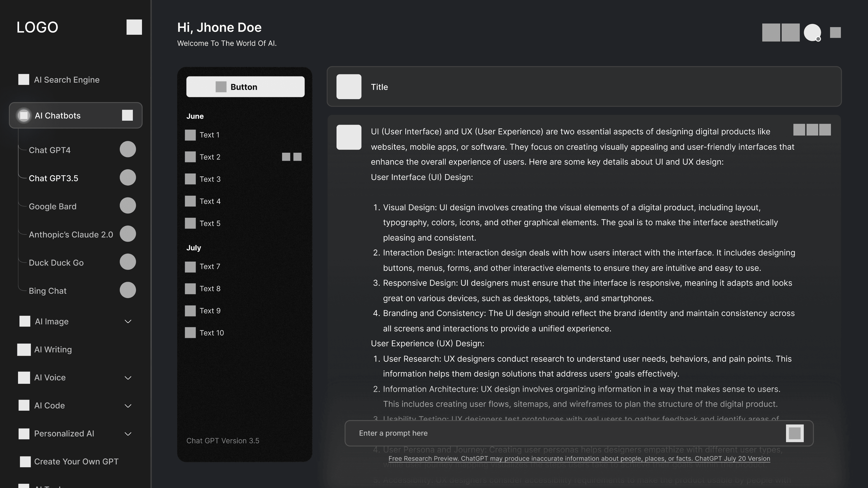Click the round icon next to Bing Chat
This screenshot has width=868, height=488.
tap(128, 290)
